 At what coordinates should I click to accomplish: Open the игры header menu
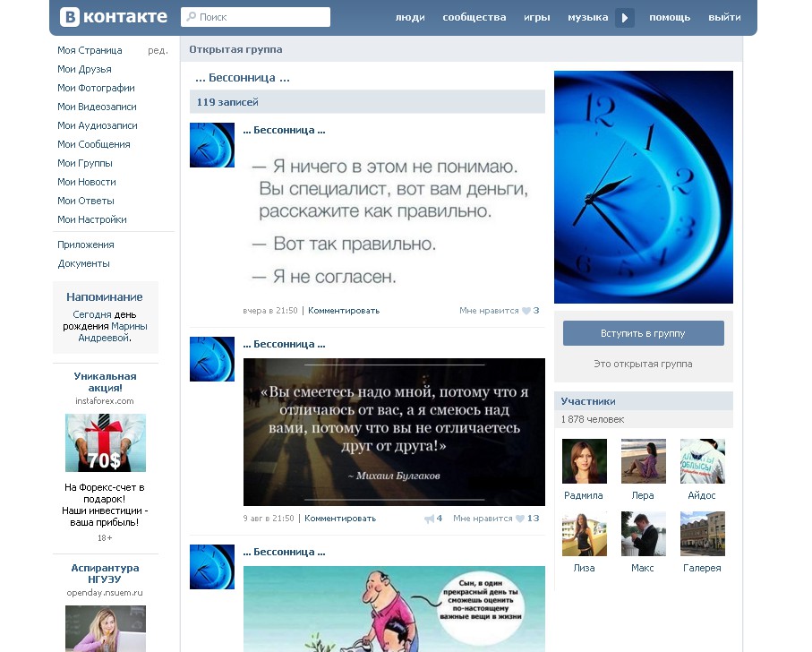tap(537, 17)
